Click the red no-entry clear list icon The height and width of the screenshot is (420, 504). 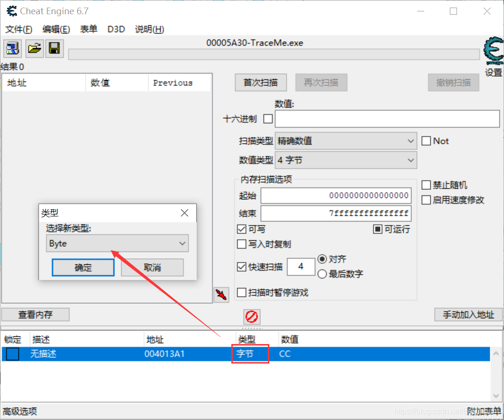pyautogui.click(x=252, y=317)
